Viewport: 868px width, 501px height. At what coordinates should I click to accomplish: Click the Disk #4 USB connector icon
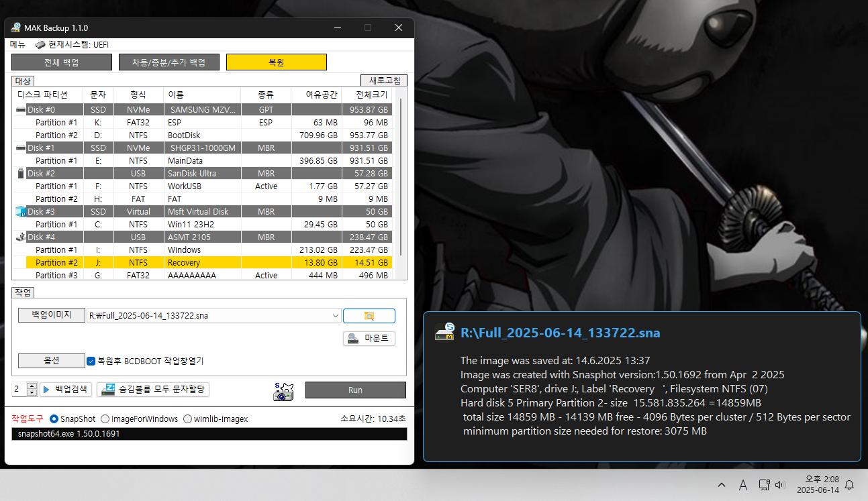coord(20,237)
